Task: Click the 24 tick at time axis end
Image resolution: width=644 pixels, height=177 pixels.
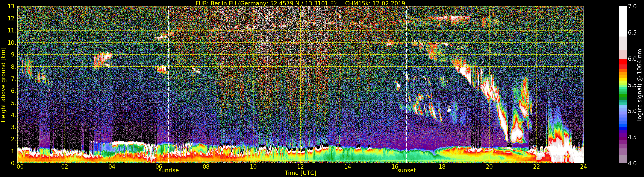Action: tap(583, 166)
